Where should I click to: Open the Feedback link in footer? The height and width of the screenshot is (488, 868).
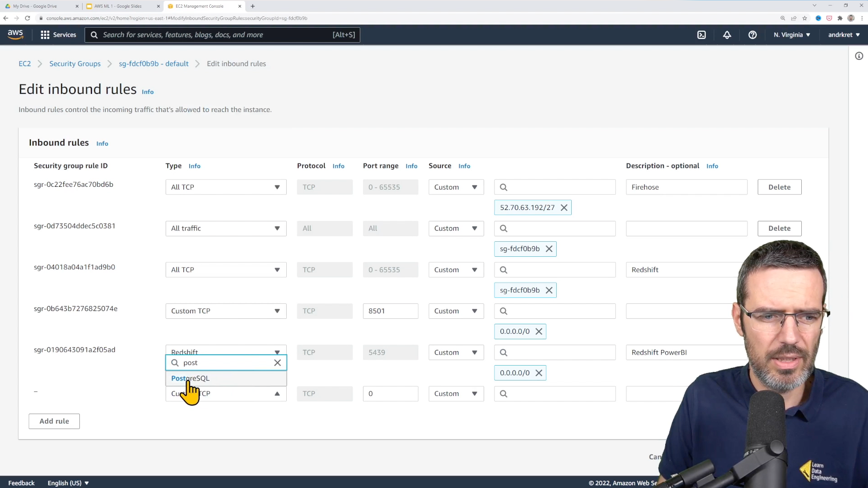point(21,483)
